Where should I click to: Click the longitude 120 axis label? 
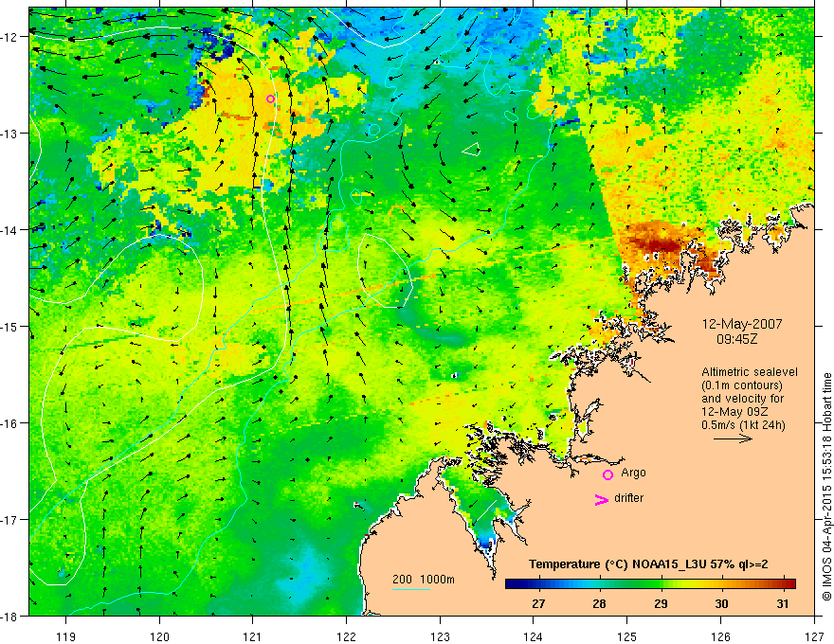[159, 636]
